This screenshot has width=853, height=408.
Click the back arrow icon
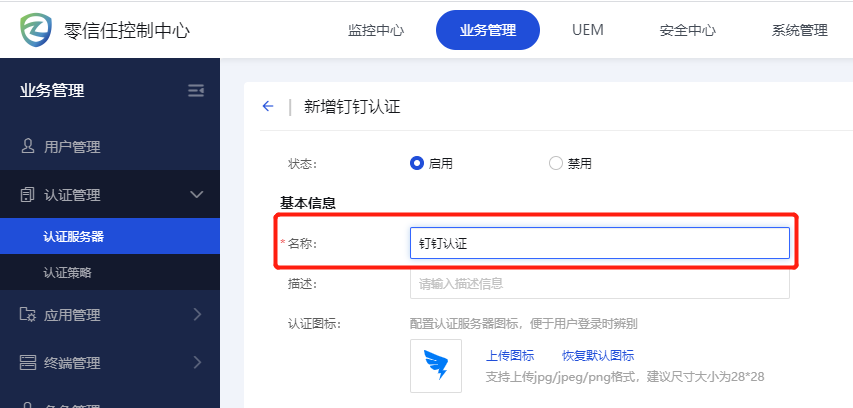[267, 107]
